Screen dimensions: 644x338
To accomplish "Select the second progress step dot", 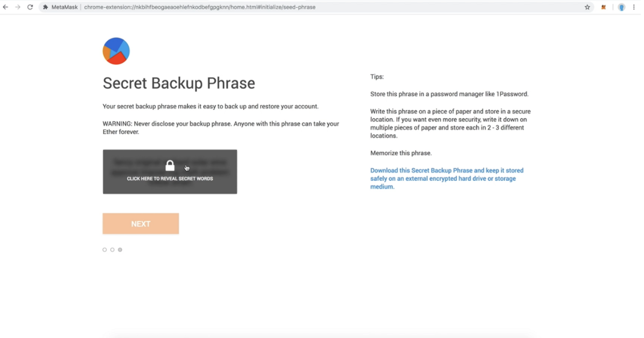I will click(112, 250).
